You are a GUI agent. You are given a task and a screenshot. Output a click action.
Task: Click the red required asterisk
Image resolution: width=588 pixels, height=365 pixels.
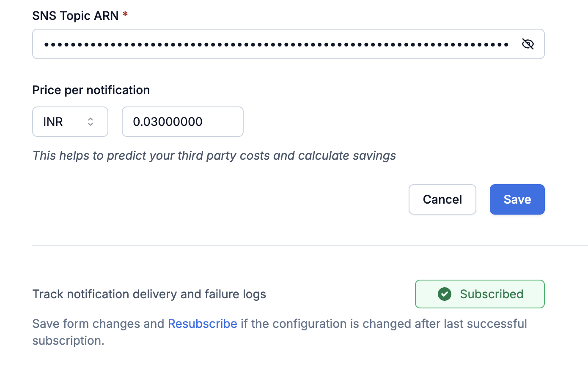coord(125,15)
